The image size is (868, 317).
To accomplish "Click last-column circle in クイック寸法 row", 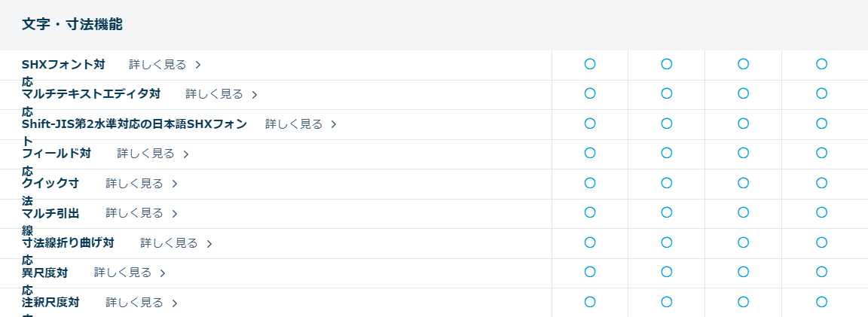I will 821,183.
